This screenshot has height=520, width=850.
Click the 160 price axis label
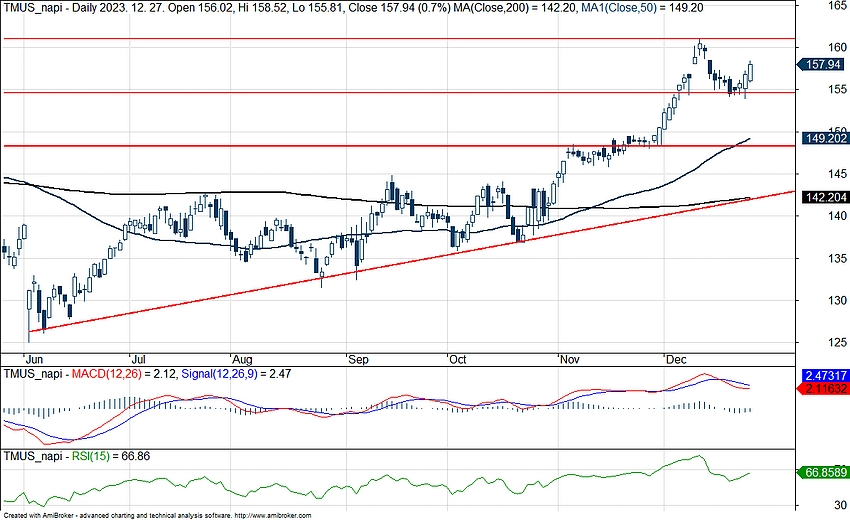coord(838,47)
